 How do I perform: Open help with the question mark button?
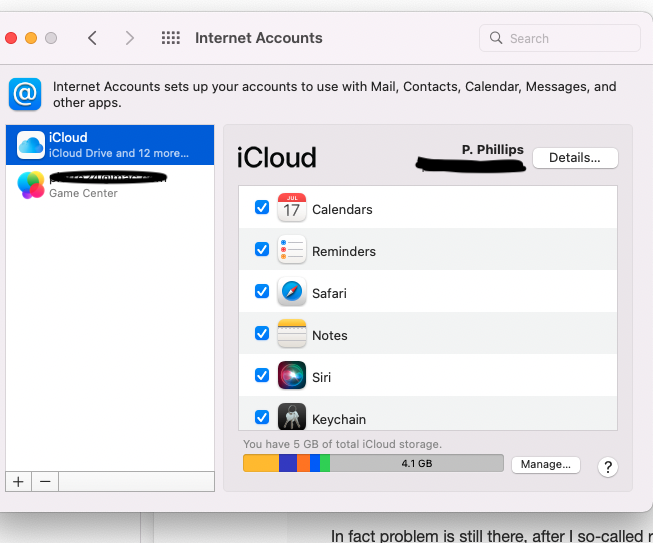tap(608, 467)
